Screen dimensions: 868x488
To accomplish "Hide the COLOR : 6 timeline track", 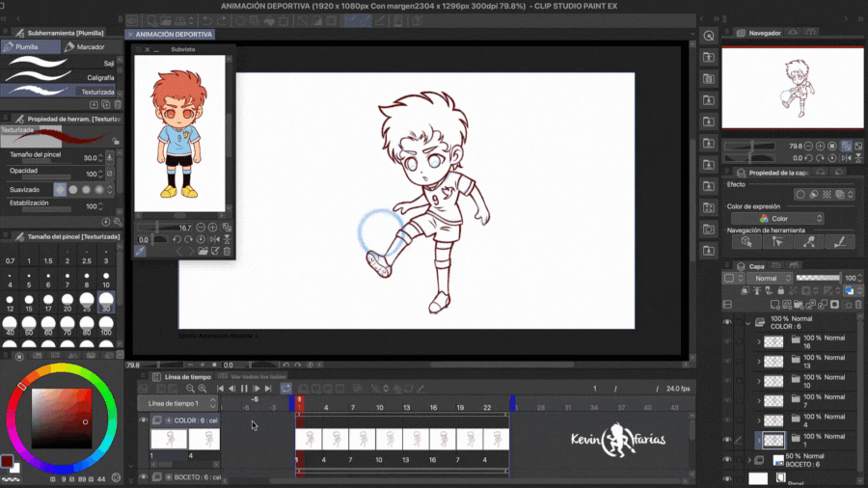I will pyautogui.click(x=144, y=420).
